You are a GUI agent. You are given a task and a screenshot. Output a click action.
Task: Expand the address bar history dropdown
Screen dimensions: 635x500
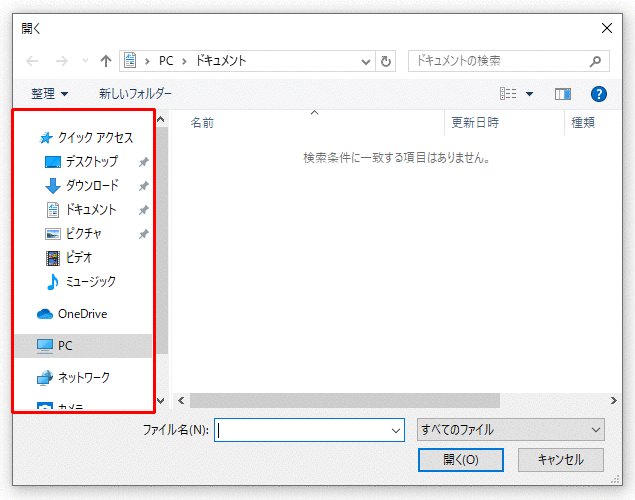click(x=366, y=61)
